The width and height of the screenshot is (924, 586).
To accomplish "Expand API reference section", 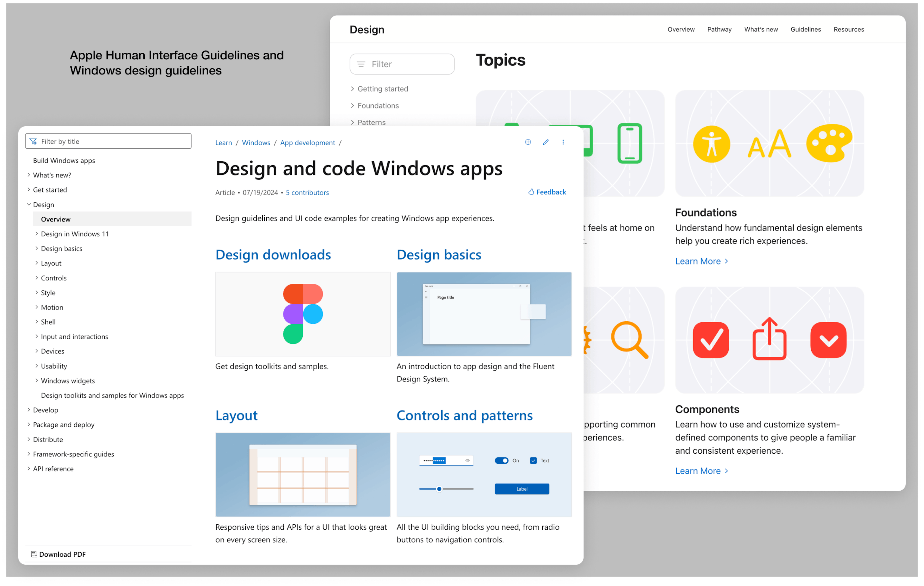I will click(x=29, y=469).
